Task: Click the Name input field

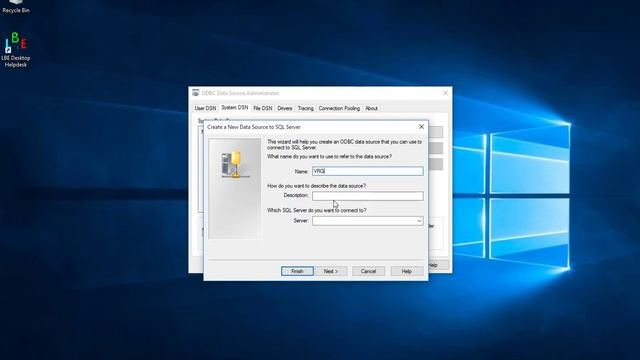Action: pyautogui.click(x=368, y=171)
